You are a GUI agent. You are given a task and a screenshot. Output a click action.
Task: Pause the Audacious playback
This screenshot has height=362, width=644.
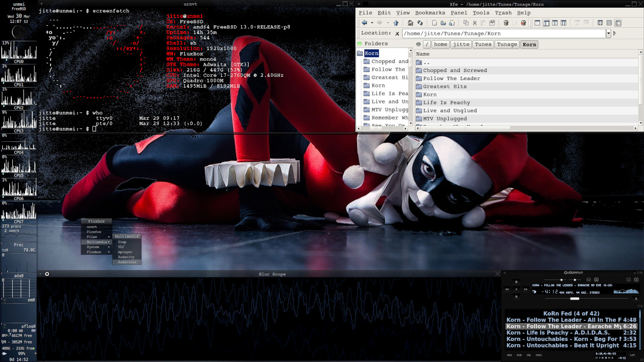tap(516, 296)
